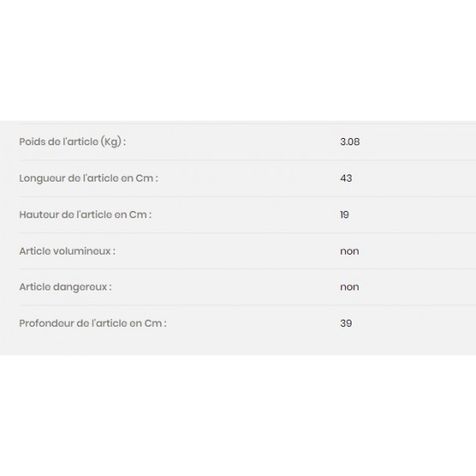Viewport: 476px width, 476px height.
Task: Select the "non" value for Article volumineux
Action: click(x=349, y=251)
